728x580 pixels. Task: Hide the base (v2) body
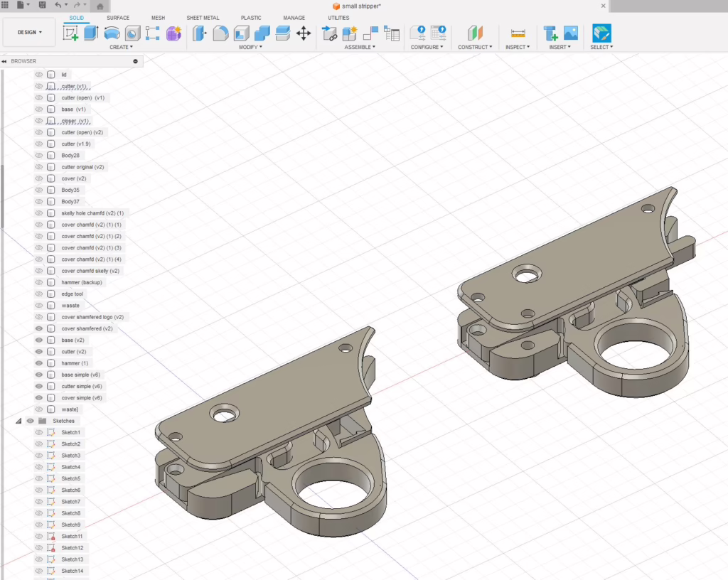click(x=39, y=340)
